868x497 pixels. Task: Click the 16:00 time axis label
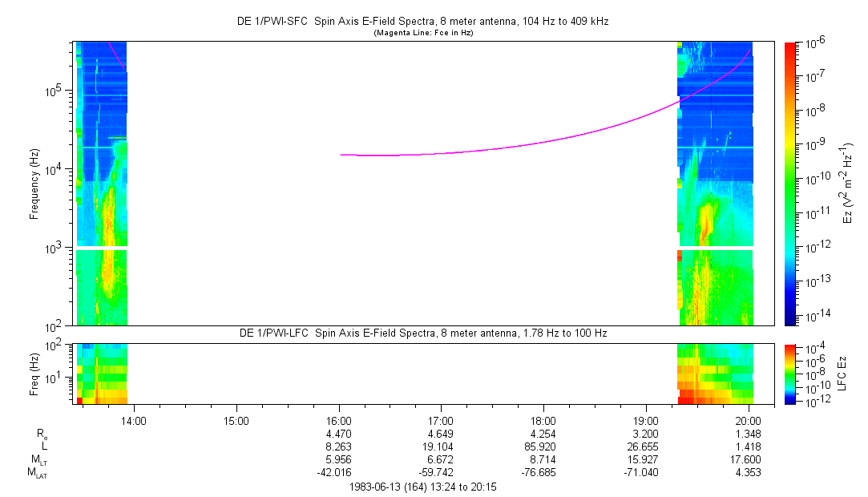pyautogui.click(x=339, y=421)
